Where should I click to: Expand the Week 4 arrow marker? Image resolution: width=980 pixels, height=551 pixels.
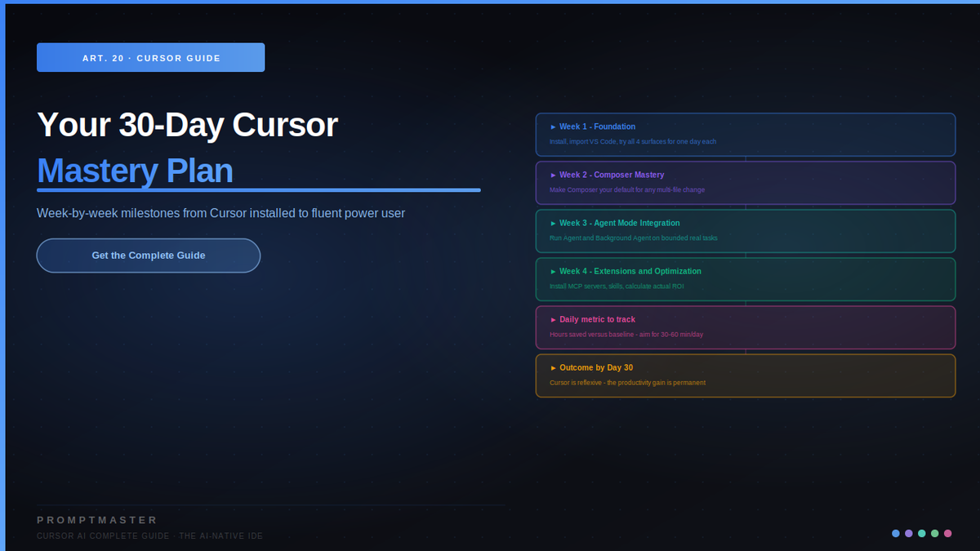(553, 272)
